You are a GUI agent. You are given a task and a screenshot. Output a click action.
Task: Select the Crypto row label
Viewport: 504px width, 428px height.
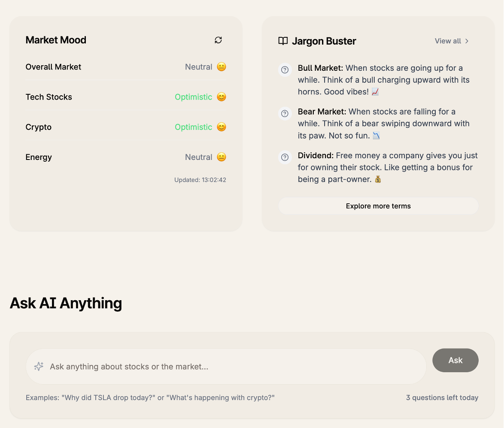pos(39,127)
